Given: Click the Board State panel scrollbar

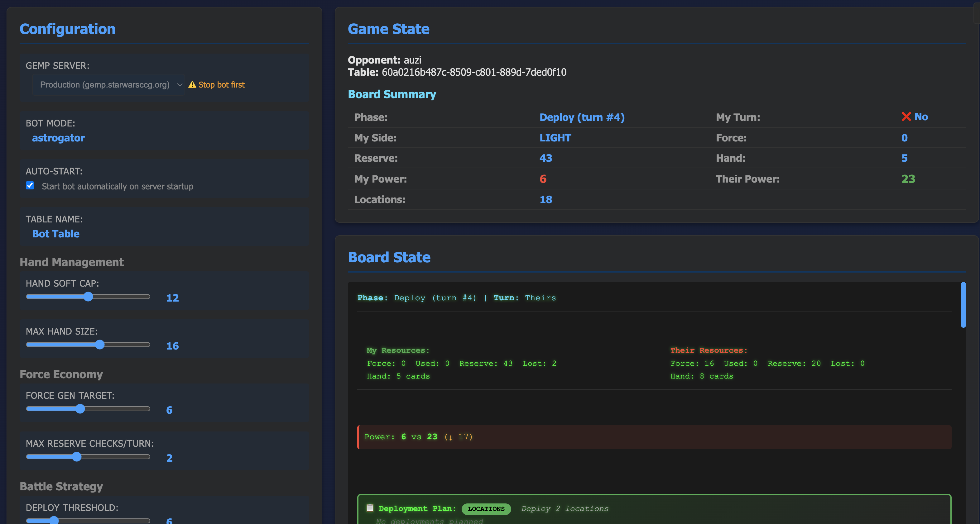Looking at the screenshot, I should [963, 305].
